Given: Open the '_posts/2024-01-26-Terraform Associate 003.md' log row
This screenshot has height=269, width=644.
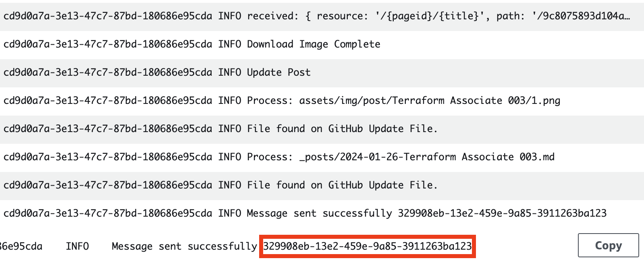Looking at the screenshot, I should coord(322,157).
